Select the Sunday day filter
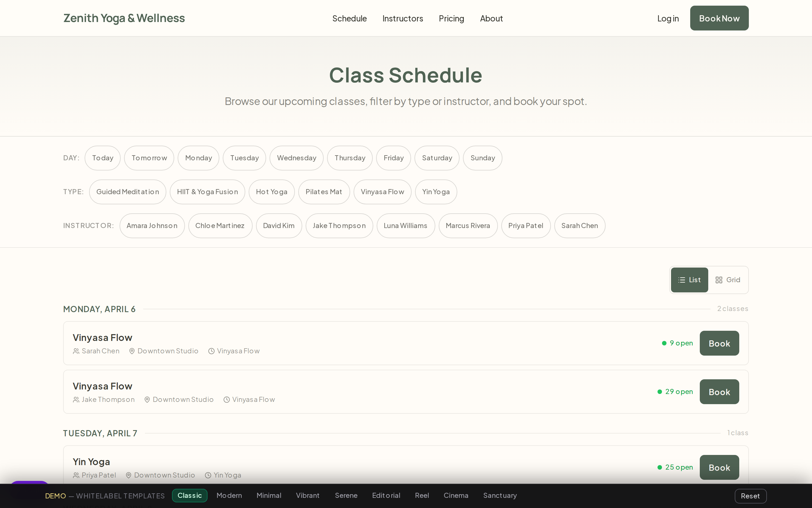The height and width of the screenshot is (508, 812). [482, 158]
